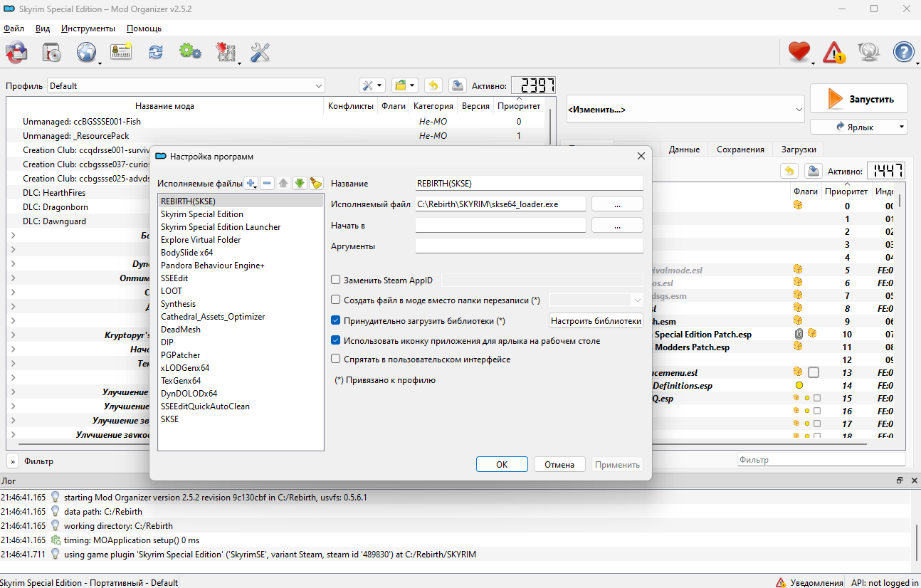Expand the Kryptopyr's mod group row
This screenshot has height=588, width=921.
[x=13, y=335]
